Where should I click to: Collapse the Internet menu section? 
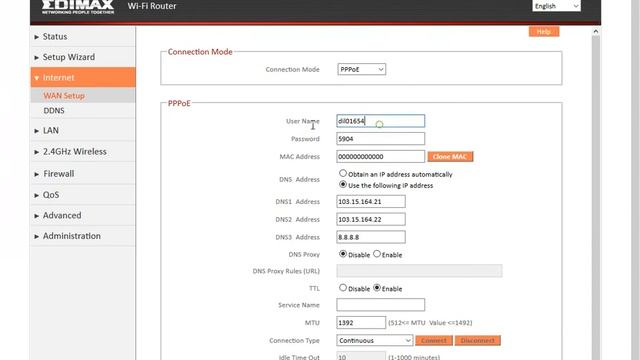point(83,78)
